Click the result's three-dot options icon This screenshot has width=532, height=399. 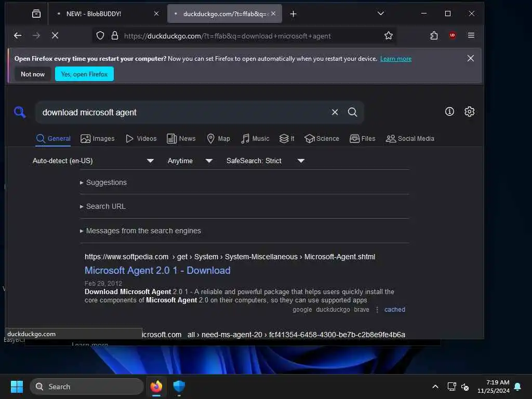click(377, 310)
